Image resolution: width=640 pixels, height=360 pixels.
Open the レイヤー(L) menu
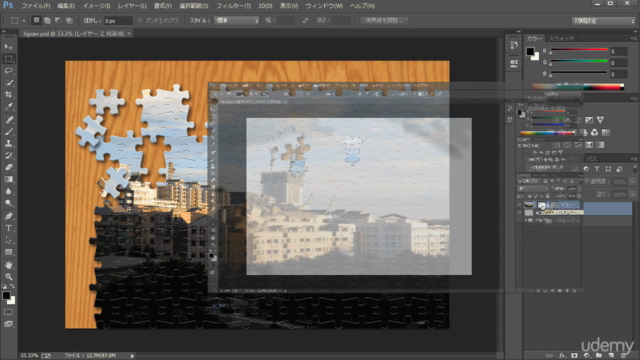tap(132, 6)
